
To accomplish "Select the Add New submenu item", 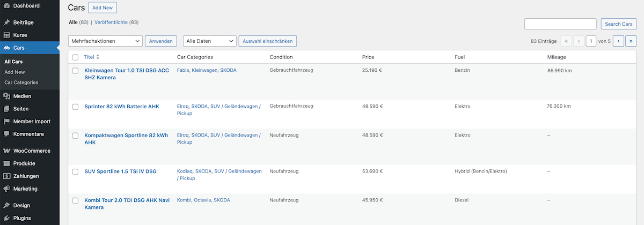I will click(x=14, y=72).
